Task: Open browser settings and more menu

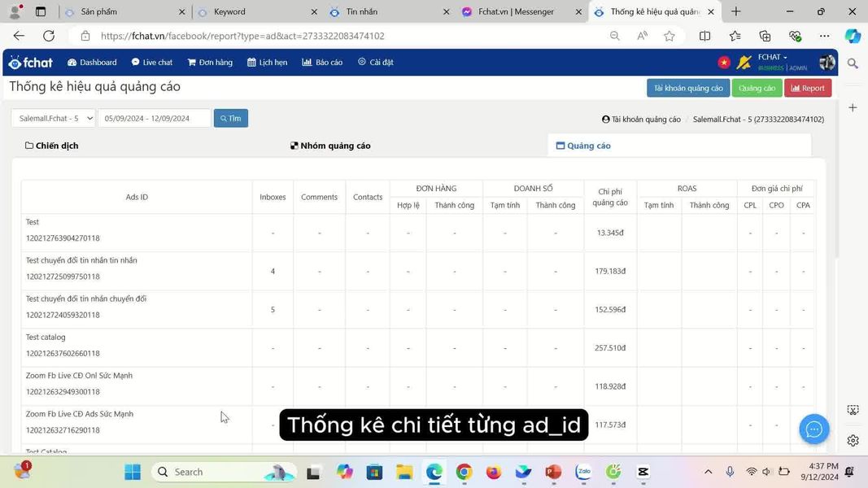Action: tap(824, 36)
